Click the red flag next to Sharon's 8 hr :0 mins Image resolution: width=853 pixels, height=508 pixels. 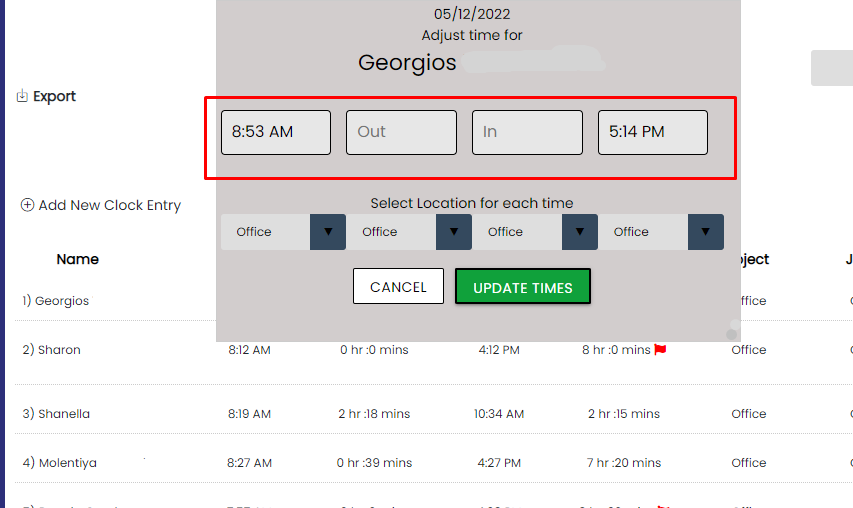point(660,350)
